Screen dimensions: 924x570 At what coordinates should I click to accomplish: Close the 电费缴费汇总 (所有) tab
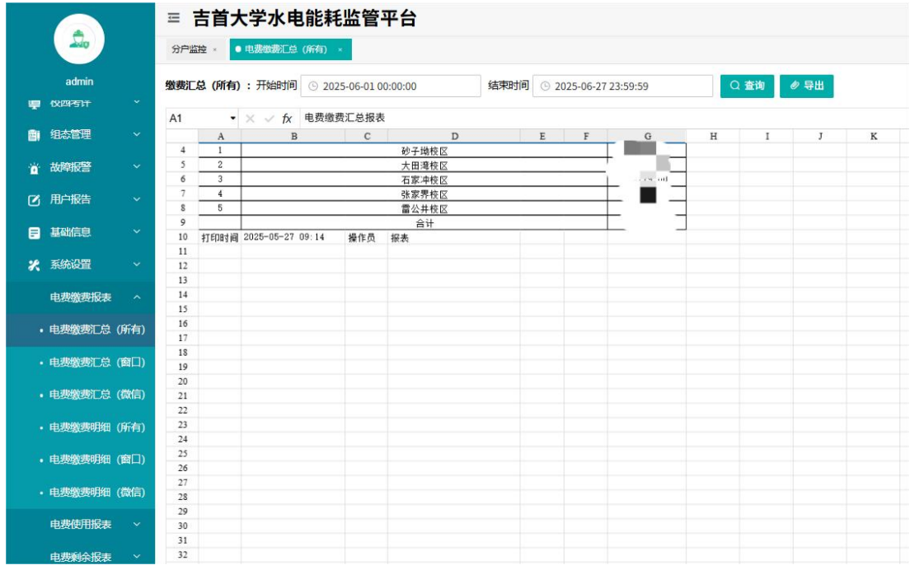[x=340, y=49]
